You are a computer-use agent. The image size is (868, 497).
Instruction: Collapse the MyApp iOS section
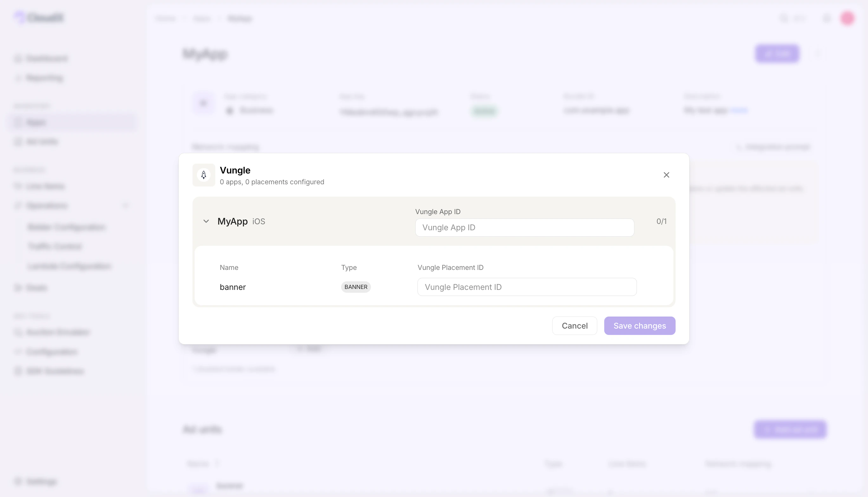pyautogui.click(x=206, y=221)
